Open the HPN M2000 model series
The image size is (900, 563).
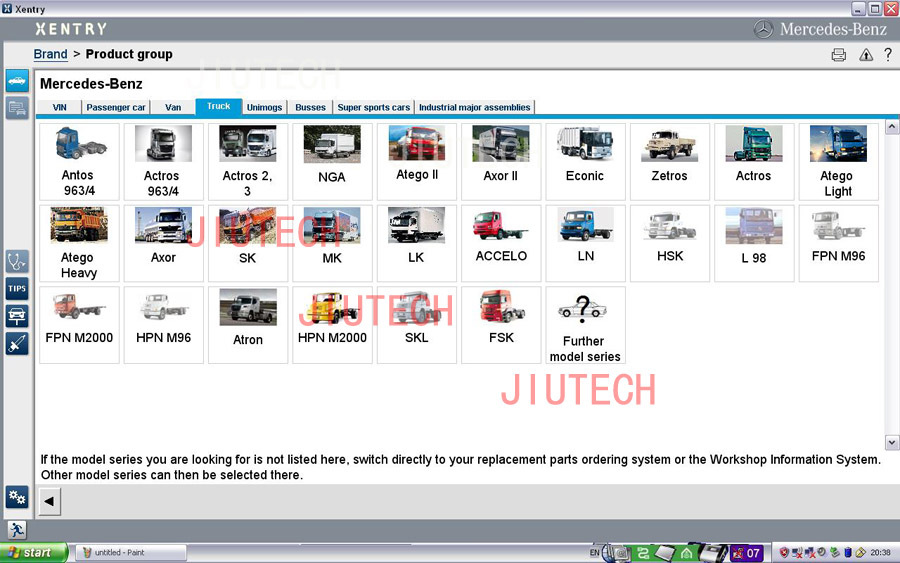(x=332, y=325)
